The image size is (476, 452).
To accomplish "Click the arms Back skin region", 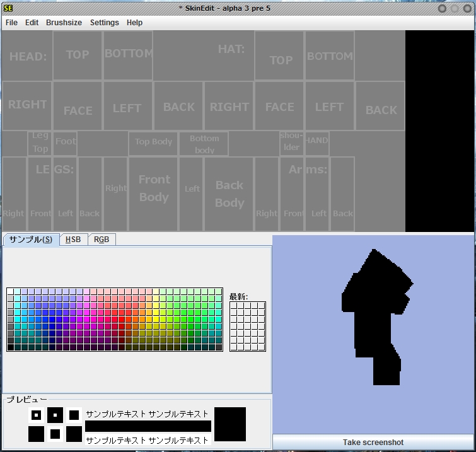I will coord(342,194).
